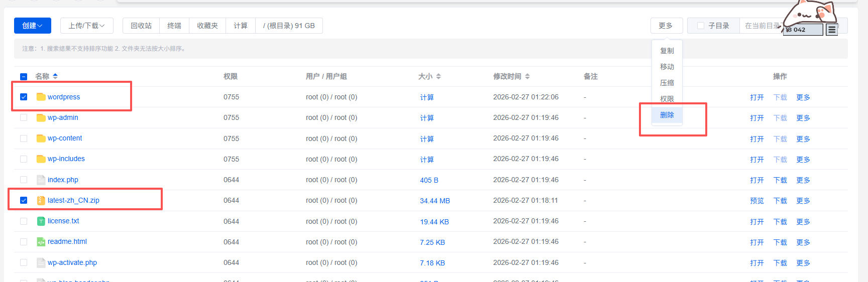Screen dimensions: 868x282
Task: Open 更多 for the wp-admin row
Action: pos(803,118)
